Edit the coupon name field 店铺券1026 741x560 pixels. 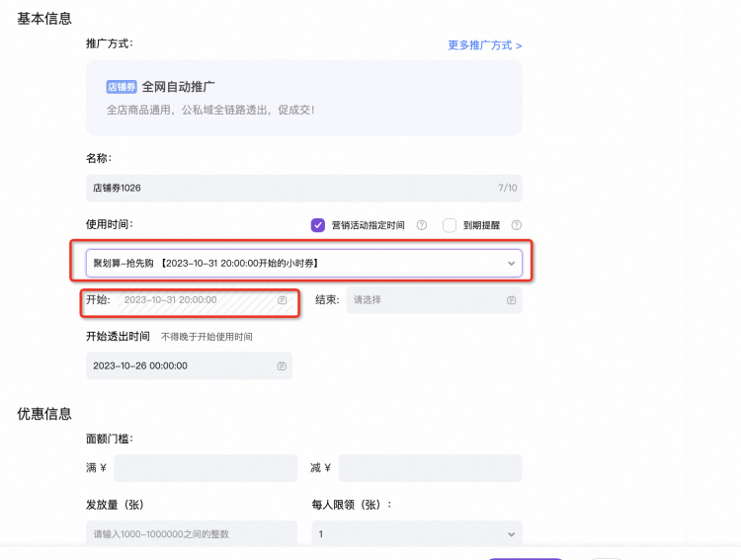[x=304, y=188]
